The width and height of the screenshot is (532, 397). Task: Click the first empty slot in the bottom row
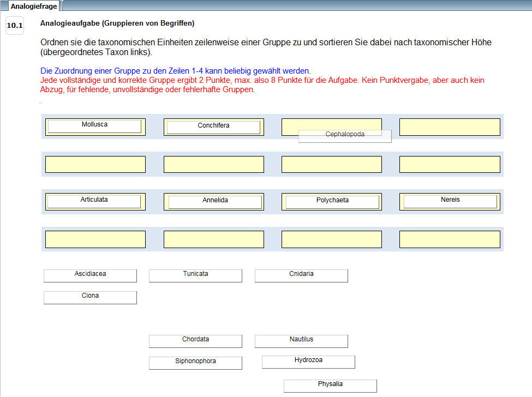(95, 239)
